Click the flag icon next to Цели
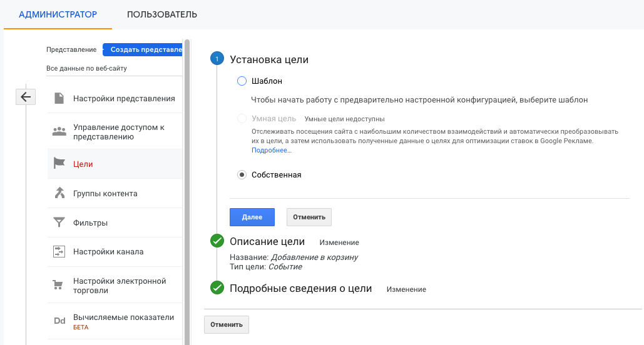Viewport: 644px width, 345px height. click(59, 164)
